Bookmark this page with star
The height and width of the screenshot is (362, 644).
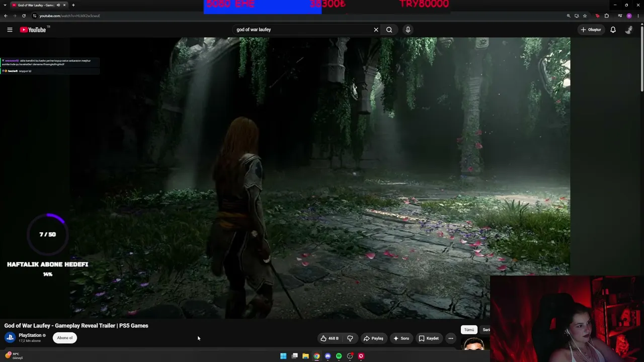[585, 16]
